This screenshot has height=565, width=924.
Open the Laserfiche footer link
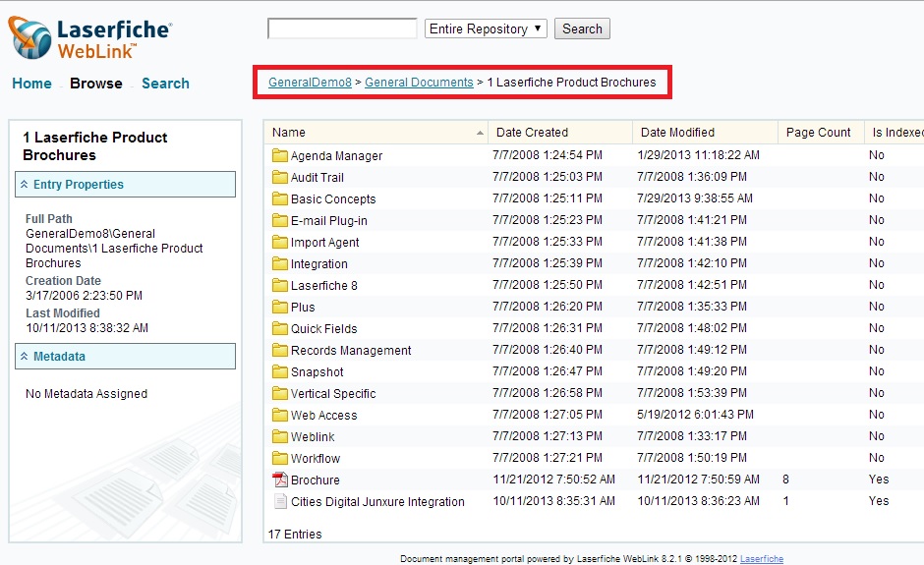(762, 558)
